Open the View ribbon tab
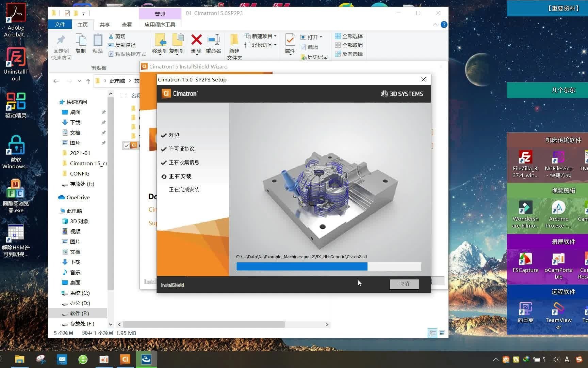Screen dimensions: 588x368 (x=127, y=25)
